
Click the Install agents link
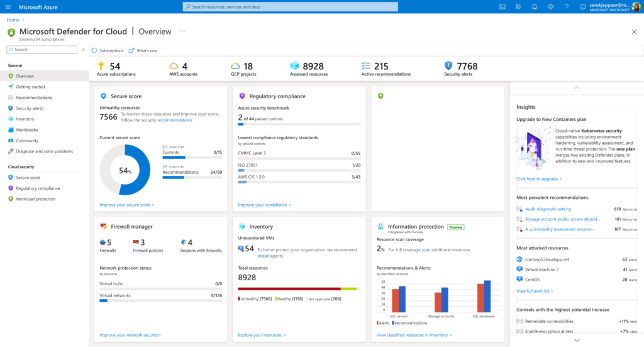264,256
